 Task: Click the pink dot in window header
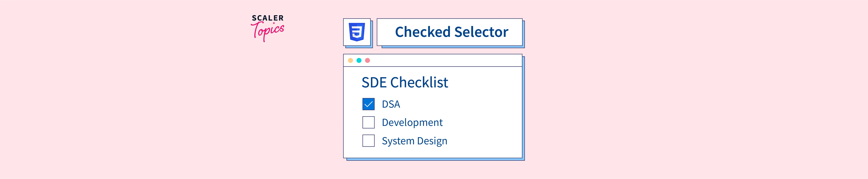click(x=368, y=60)
